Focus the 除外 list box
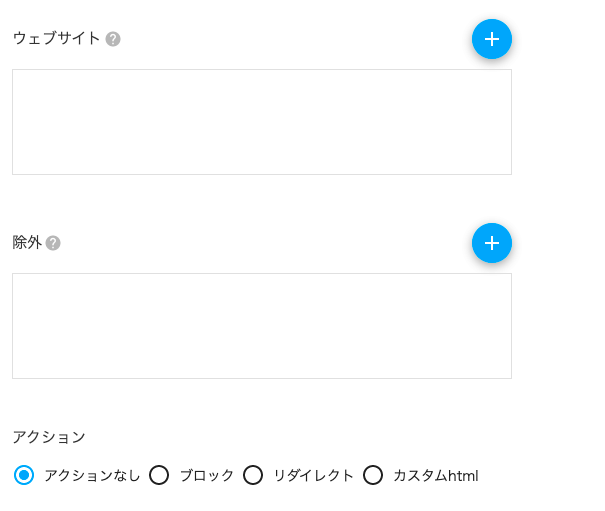The width and height of the screenshot is (605, 511). pyautogui.click(x=262, y=326)
